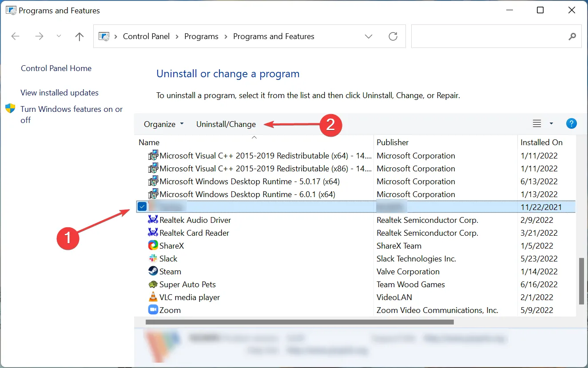Viewport: 588px width, 368px height.
Task: Click installer icon of Visual C++ x64 entry
Action: pos(153,155)
